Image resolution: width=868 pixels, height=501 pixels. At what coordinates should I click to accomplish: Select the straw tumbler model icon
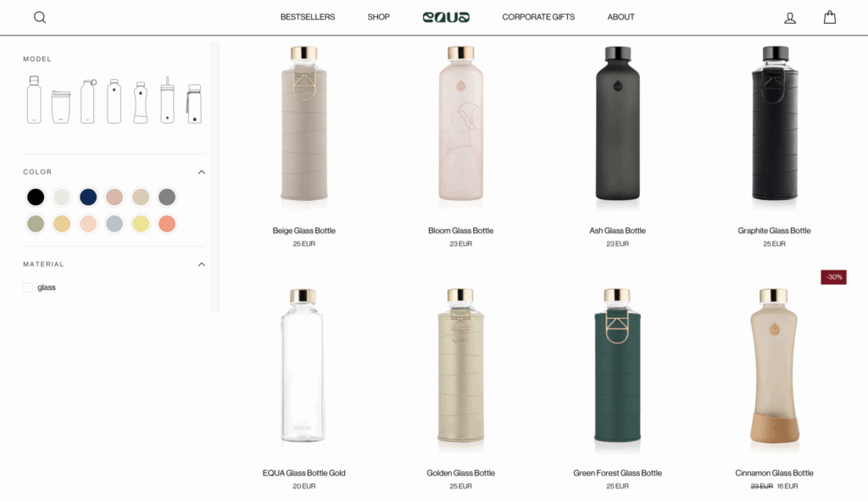(x=167, y=100)
